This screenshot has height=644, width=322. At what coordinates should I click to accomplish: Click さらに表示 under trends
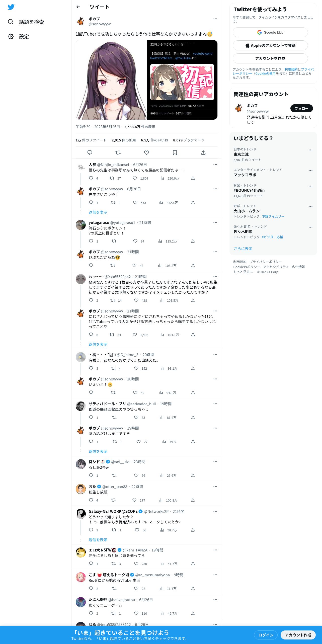(243, 249)
